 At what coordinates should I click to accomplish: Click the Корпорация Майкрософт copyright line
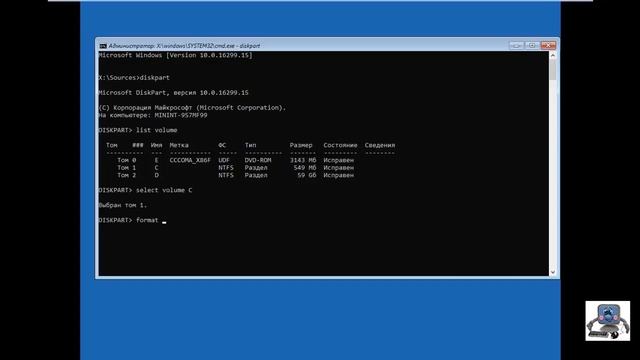click(x=192, y=108)
